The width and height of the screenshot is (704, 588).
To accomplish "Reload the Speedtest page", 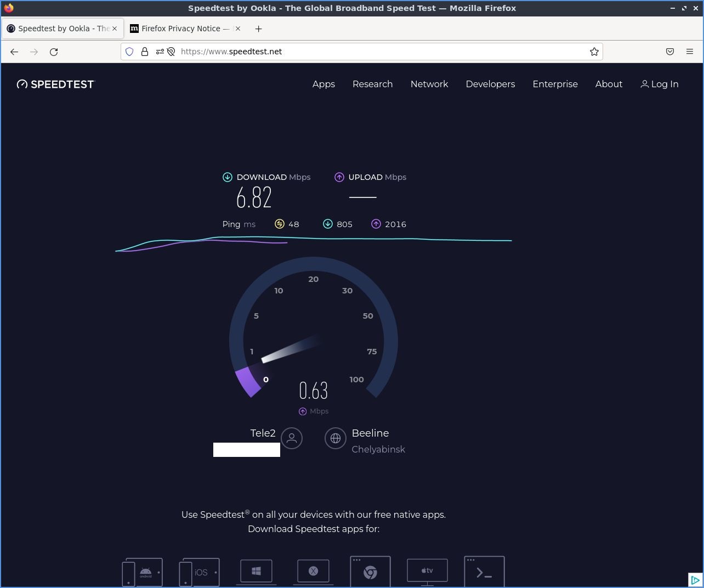I will (54, 52).
